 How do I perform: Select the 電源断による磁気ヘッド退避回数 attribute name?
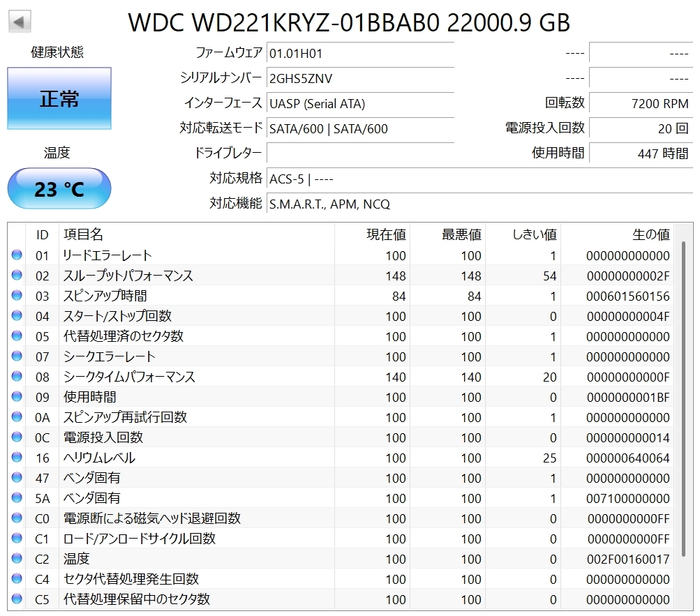coord(152,518)
